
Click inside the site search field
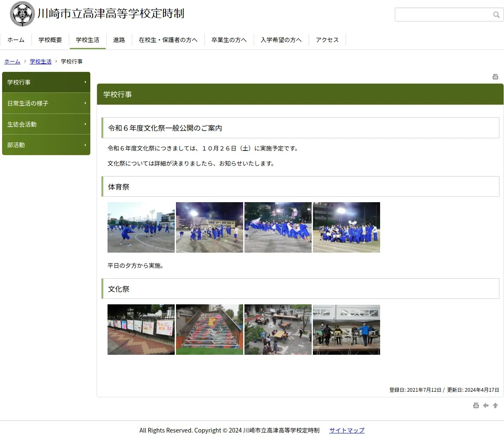pyautogui.click(x=443, y=15)
